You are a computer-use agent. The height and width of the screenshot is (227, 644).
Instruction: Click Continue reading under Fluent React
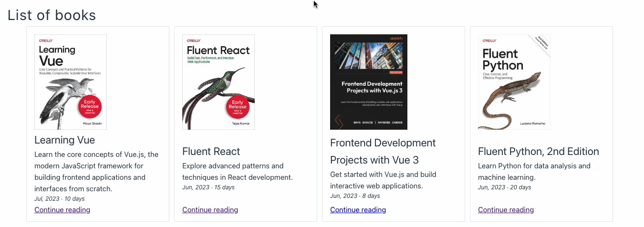210,210
